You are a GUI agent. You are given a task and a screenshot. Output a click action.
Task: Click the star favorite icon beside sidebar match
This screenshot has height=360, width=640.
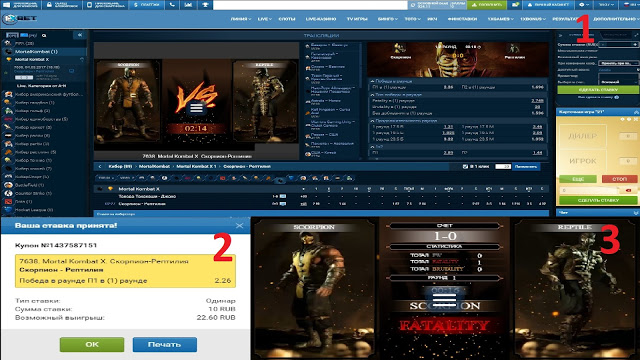pos(6,72)
